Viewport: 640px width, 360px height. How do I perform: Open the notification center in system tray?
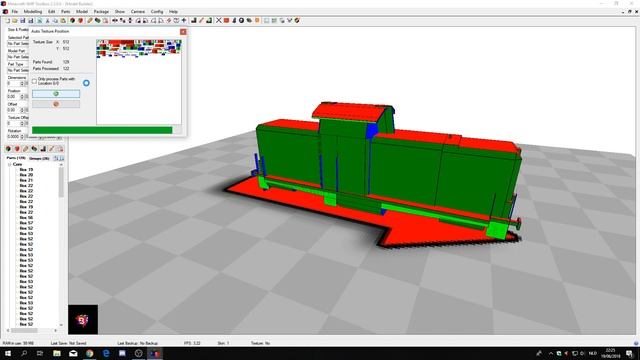(630, 353)
